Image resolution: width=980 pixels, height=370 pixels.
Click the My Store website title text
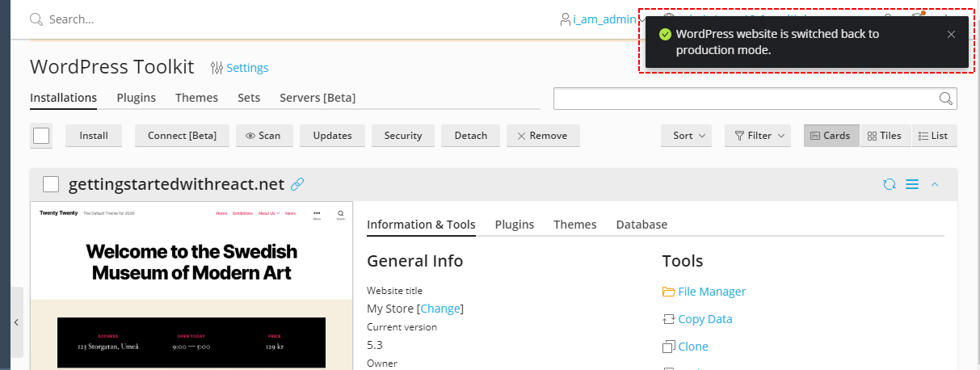(390, 309)
